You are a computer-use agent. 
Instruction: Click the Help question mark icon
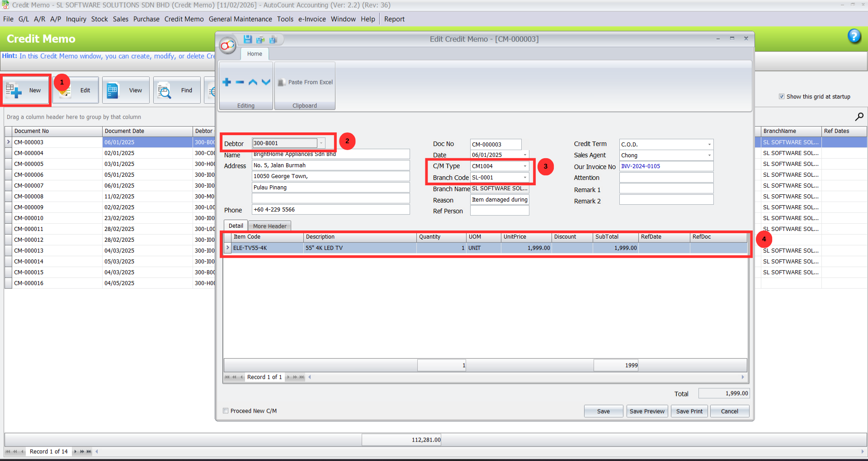(854, 36)
